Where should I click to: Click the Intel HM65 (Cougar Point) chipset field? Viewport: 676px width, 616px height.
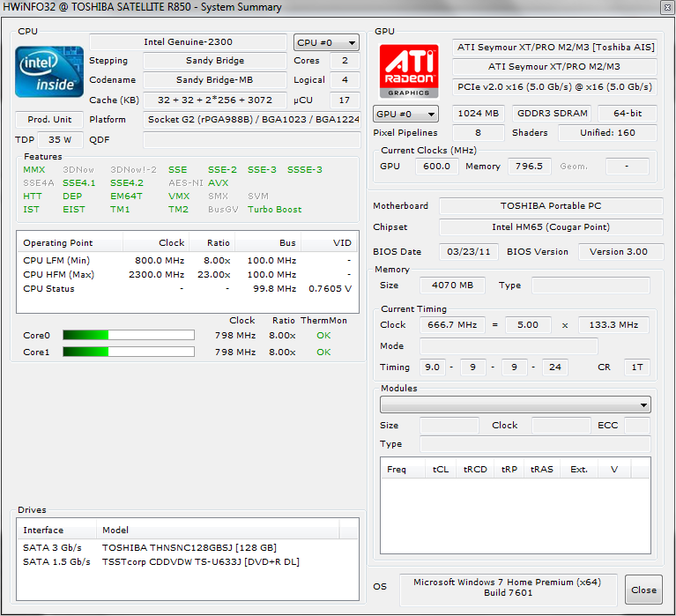pyautogui.click(x=551, y=227)
